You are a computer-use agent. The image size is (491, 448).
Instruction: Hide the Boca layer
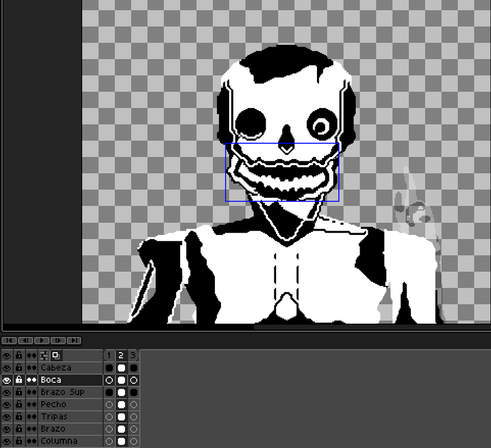click(7, 380)
